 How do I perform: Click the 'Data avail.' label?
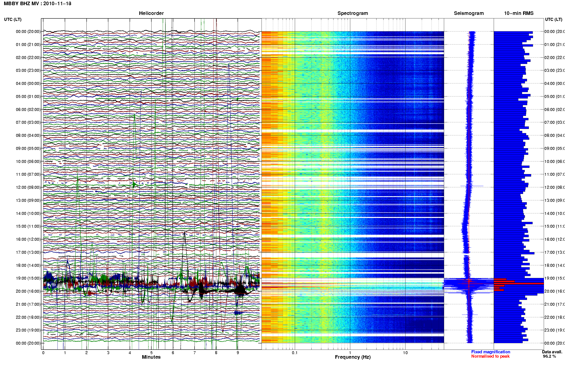pos(552,352)
